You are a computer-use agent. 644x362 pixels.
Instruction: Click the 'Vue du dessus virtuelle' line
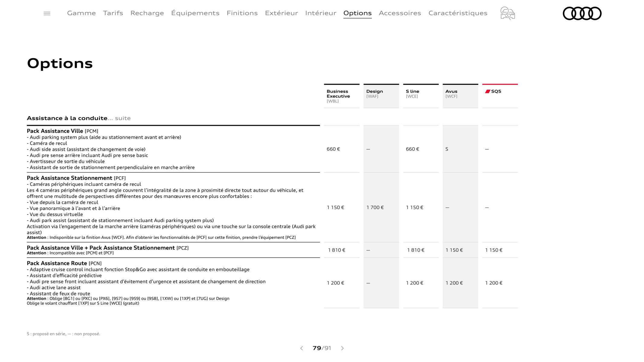point(55,214)
